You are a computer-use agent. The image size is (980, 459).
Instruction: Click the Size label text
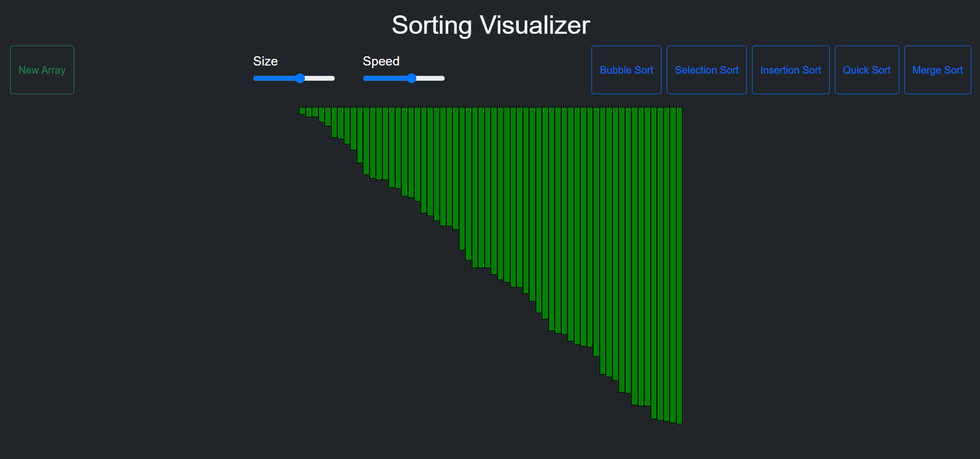point(265,61)
